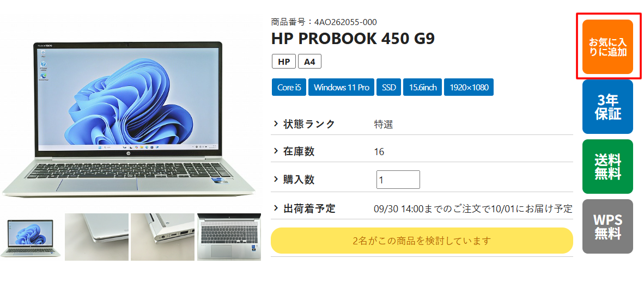Expand the 購入数 row chevron
Image resolution: width=644 pixels, height=289 pixels.
[x=276, y=180]
